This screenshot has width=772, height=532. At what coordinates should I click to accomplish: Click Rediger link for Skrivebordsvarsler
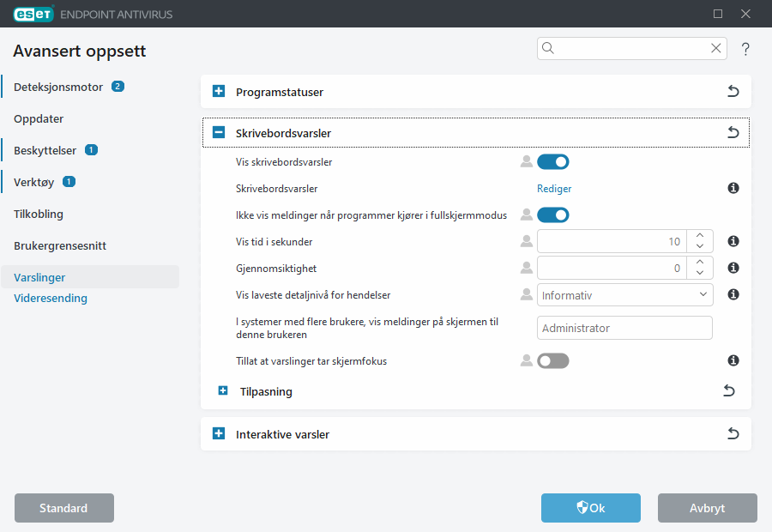(554, 188)
